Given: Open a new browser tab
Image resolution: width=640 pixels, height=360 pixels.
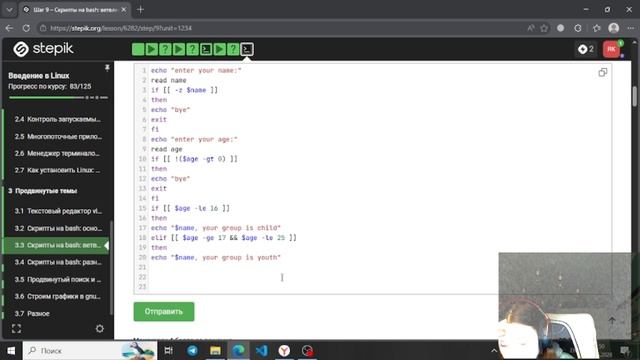Looking at the screenshot, I should (140, 9).
